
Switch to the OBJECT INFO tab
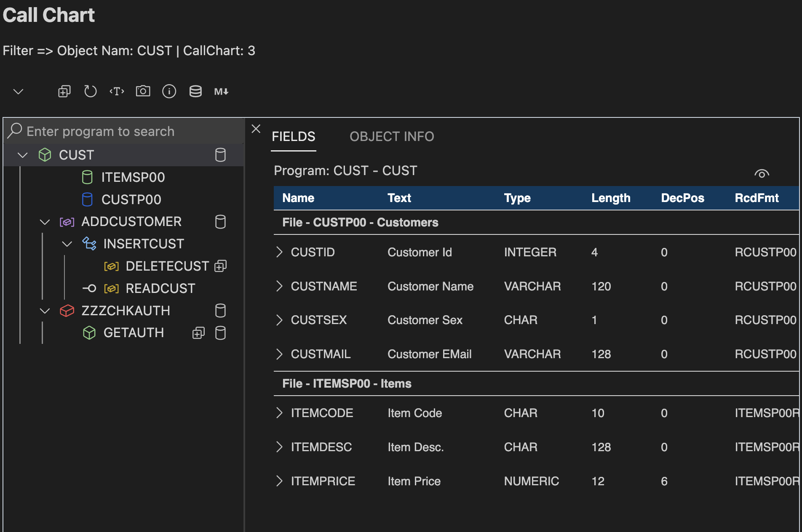391,137
